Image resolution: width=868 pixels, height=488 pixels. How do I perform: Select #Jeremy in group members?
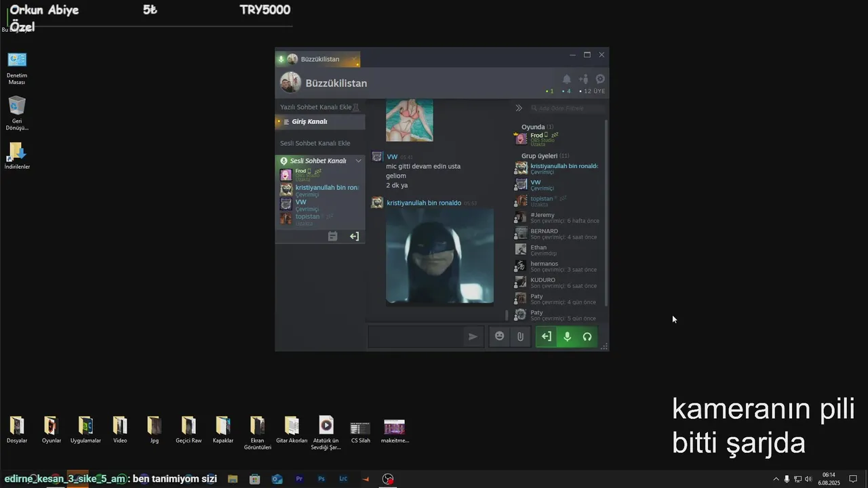tap(559, 217)
